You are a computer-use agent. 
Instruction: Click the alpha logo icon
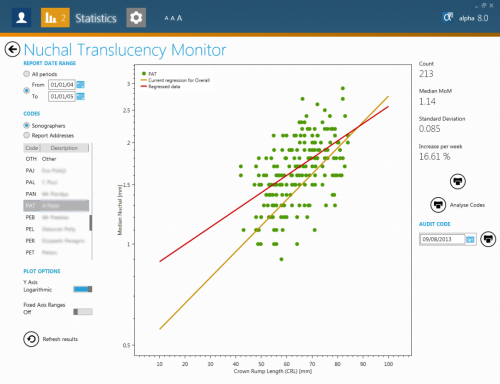click(x=448, y=17)
